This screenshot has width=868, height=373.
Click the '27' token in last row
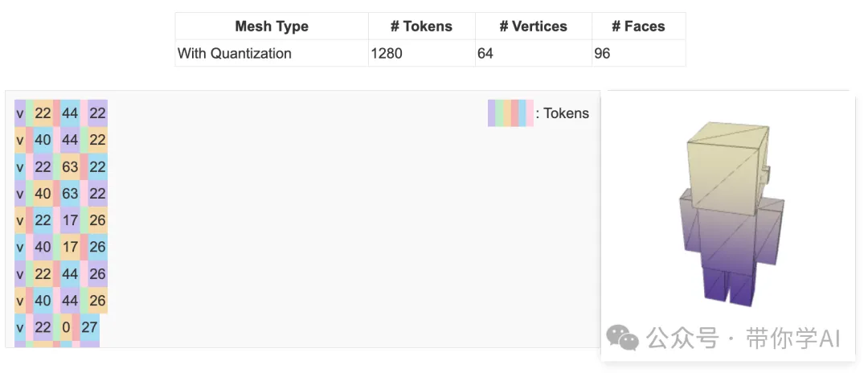[x=89, y=327]
